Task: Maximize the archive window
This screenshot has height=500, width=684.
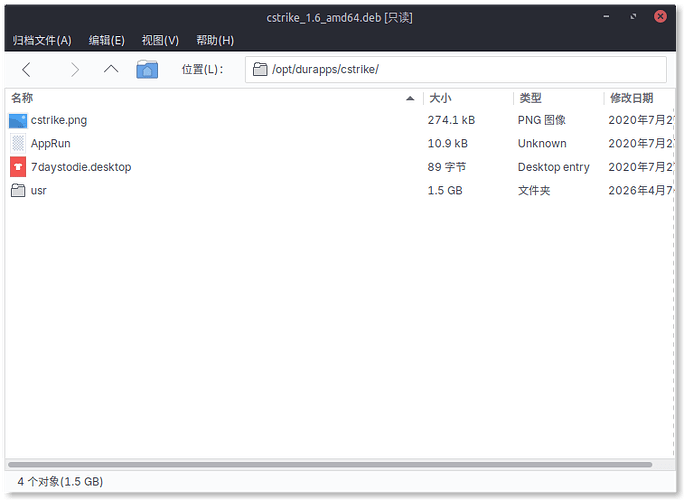Action: pos(633,17)
